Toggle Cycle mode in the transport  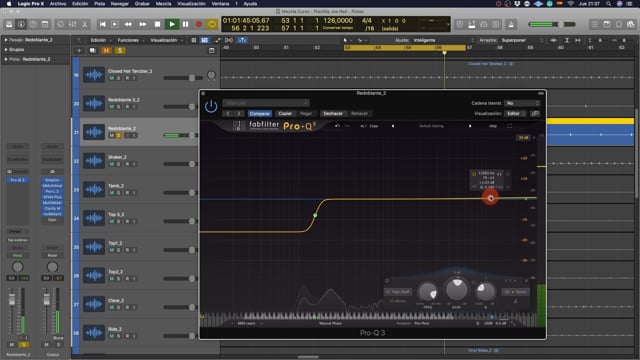[x=212, y=24]
